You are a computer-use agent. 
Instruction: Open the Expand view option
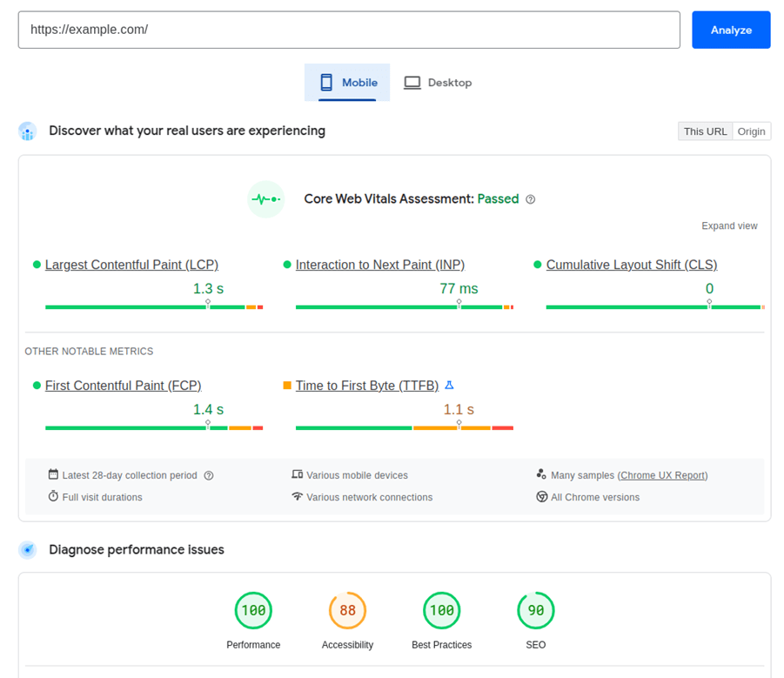(729, 225)
